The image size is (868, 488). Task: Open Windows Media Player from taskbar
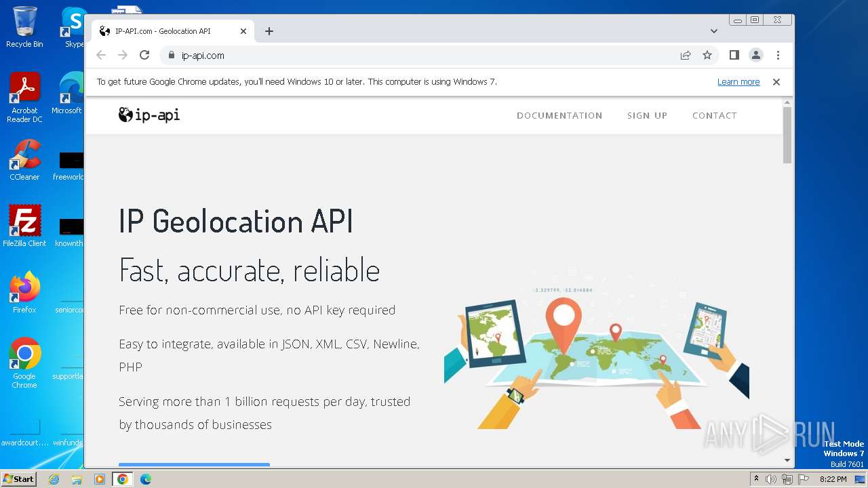100,479
